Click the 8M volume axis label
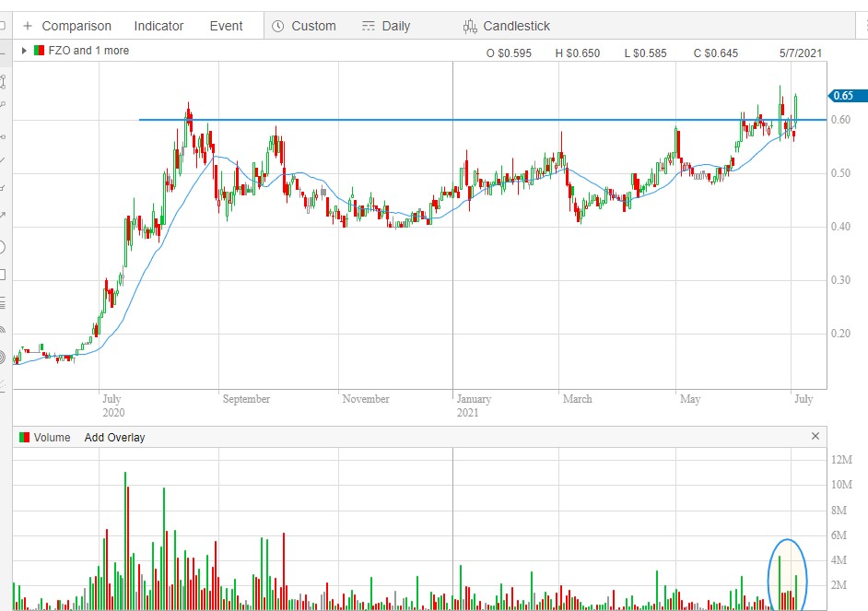Viewport: 868px width, 611px height. coord(839,511)
